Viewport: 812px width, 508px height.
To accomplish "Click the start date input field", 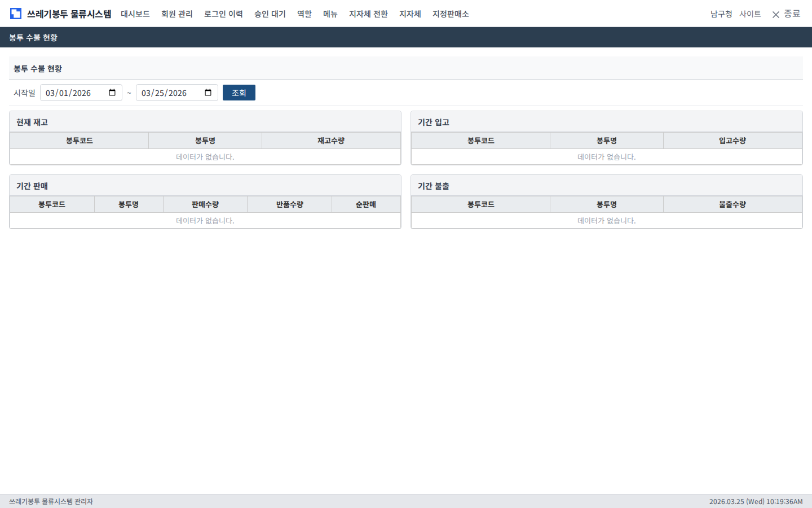I will pyautogui.click(x=73, y=93).
